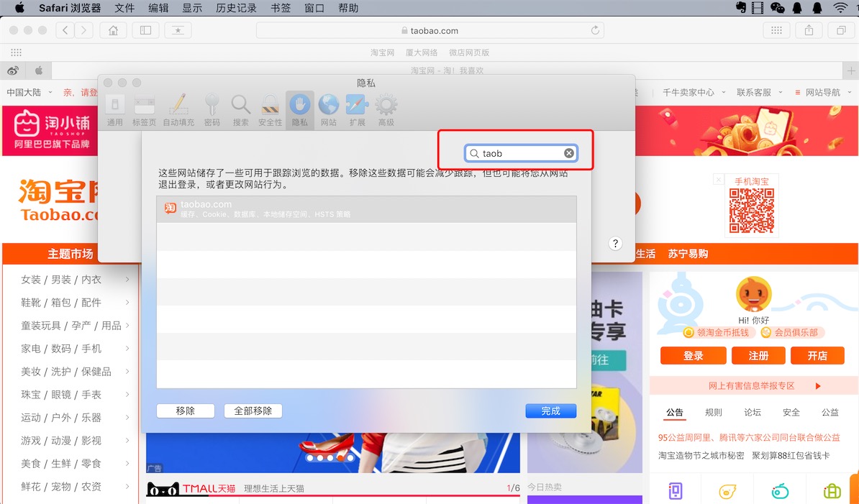This screenshot has height=504, width=859.
Task: Click the Safari address bar
Action: coord(430,31)
